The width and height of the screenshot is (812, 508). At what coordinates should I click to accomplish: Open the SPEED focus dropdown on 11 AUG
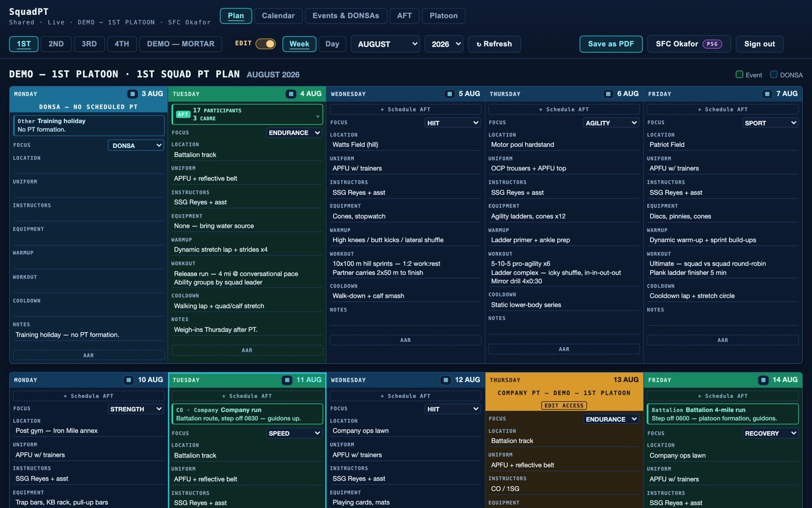(294, 433)
